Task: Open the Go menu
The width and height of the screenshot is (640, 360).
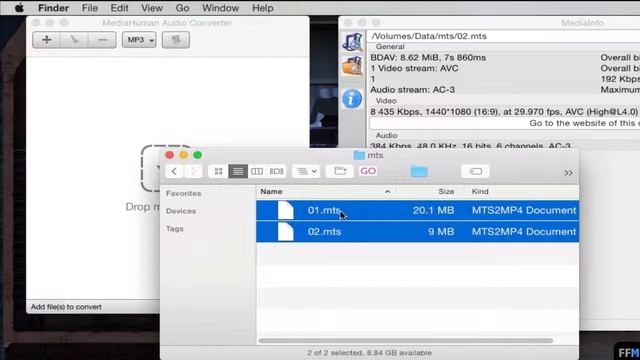Action: [x=182, y=8]
